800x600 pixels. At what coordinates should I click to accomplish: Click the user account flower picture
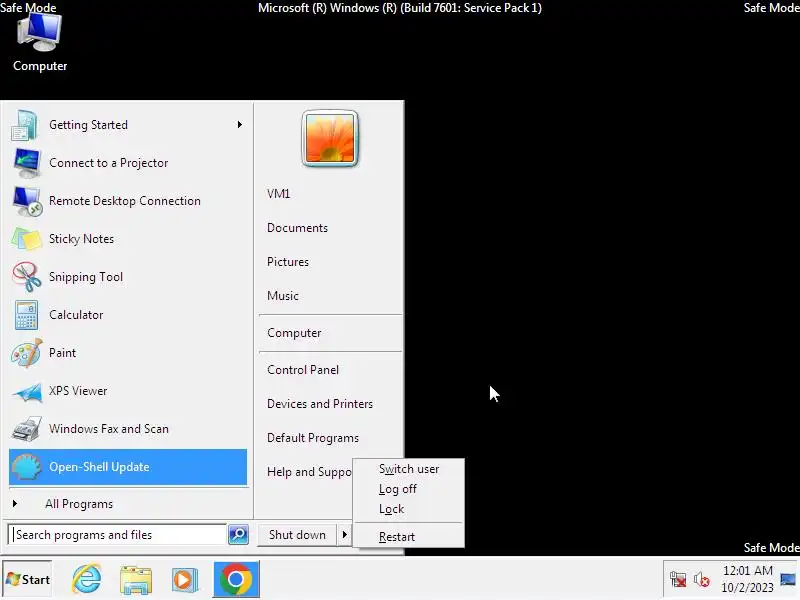[x=330, y=138]
